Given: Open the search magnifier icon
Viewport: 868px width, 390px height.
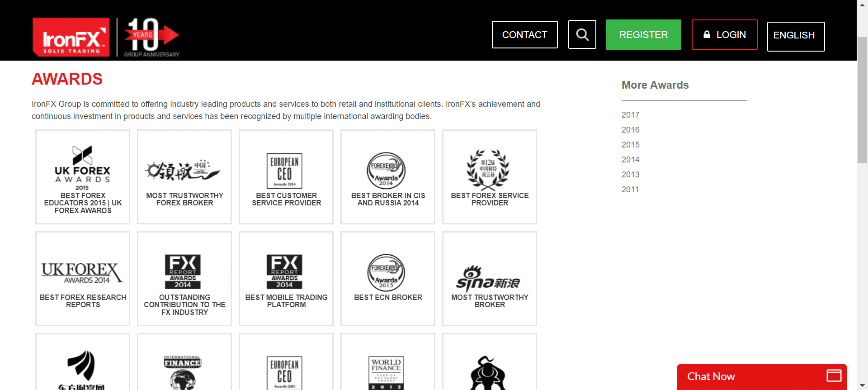Looking at the screenshot, I should click(x=582, y=34).
